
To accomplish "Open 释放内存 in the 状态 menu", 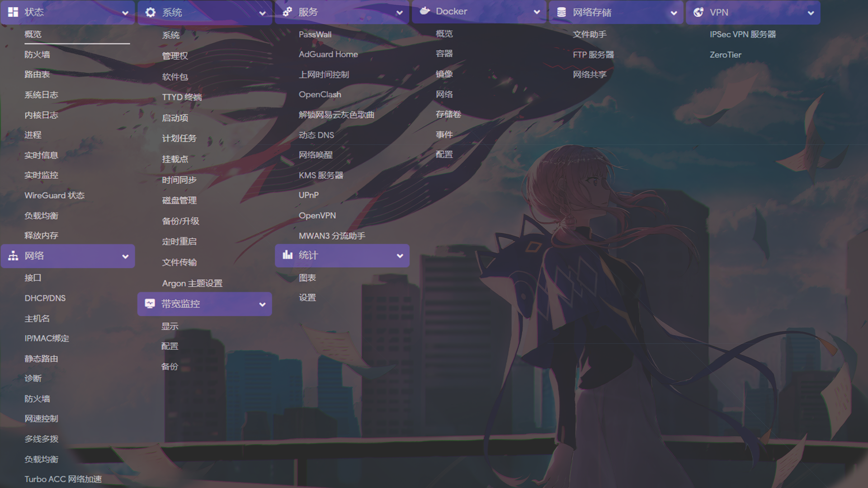I will (x=41, y=235).
